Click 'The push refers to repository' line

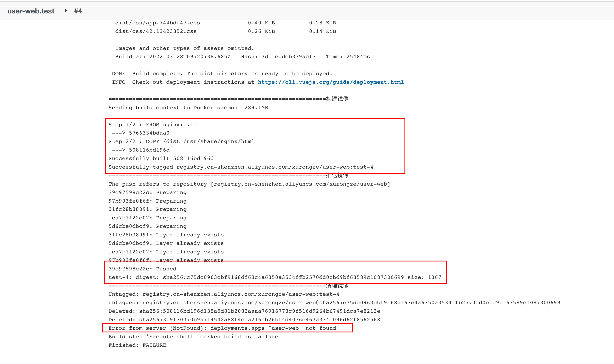point(249,184)
